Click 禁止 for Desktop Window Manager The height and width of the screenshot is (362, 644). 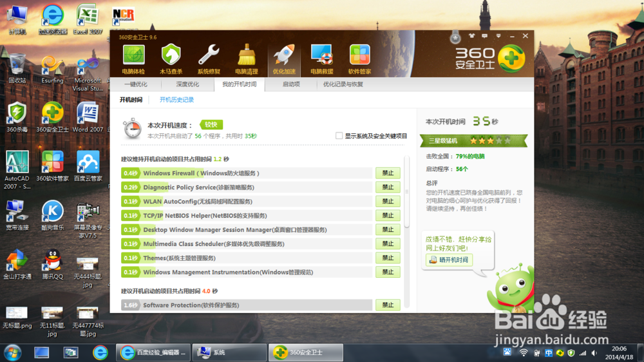coord(388,229)
